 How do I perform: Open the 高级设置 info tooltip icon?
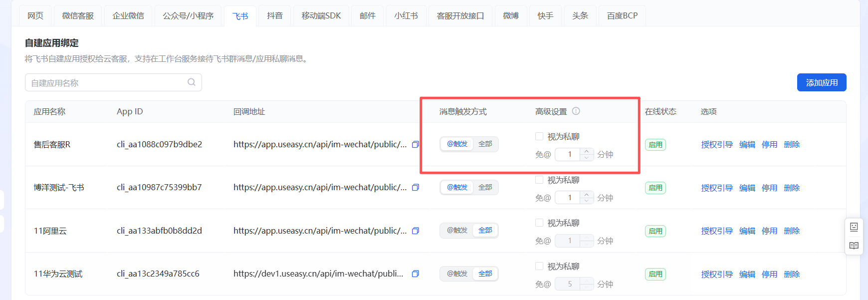click(x=576, y=111)
